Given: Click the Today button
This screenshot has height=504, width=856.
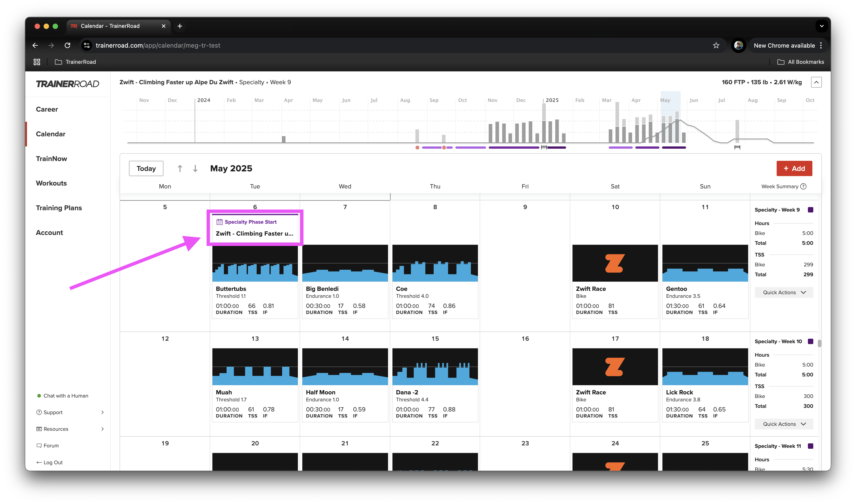Looking at the screenshot, I should [146, 168].
